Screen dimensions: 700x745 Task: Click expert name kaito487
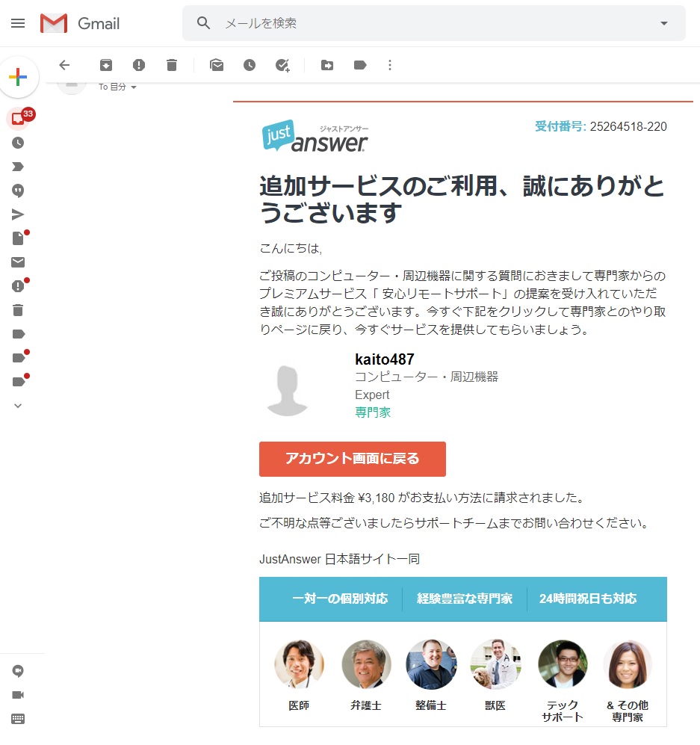[385, 359]
